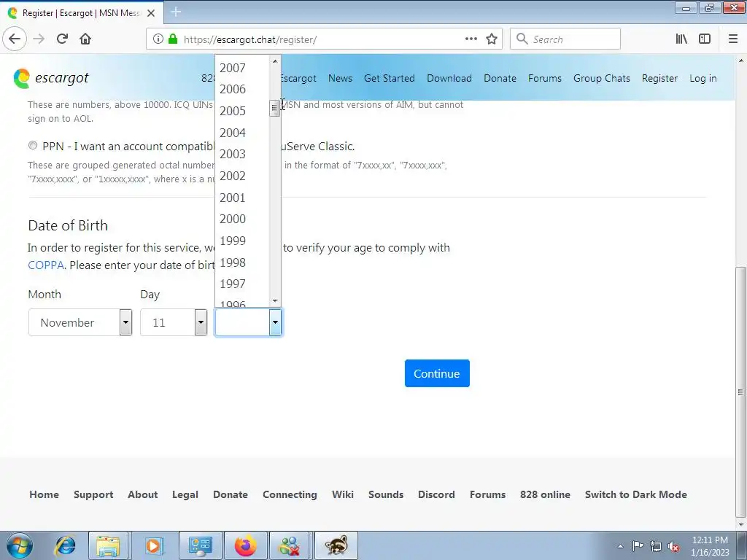Image resolution: width=747 pixels, height=560 pixels.
Task: Close the Register Escargot tab
Action: coord(151,13)
